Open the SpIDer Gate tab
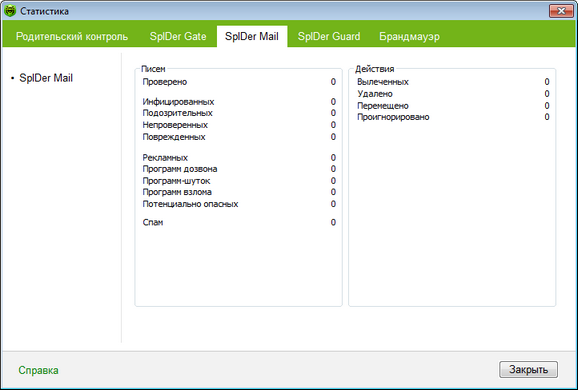 (178, 36)
